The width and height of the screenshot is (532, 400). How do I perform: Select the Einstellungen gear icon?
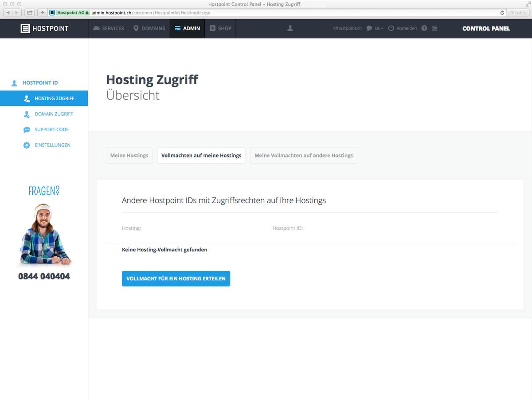tap(27, 145)
